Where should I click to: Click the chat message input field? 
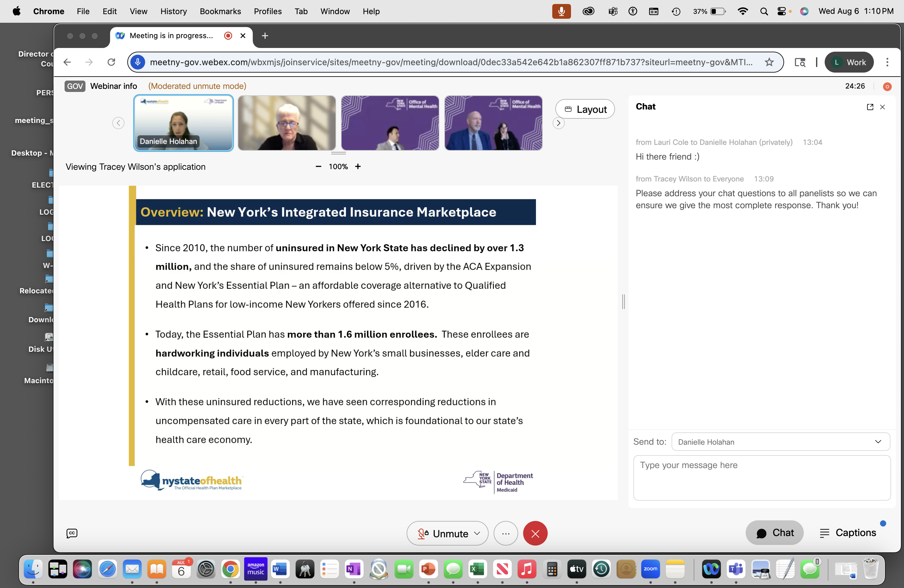(x=762, y=478)
